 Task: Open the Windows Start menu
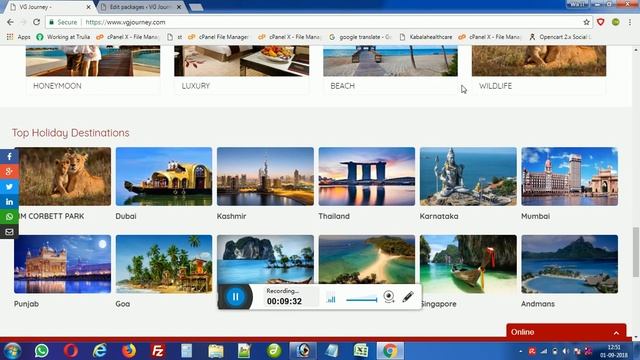click(x=12, y=351)
